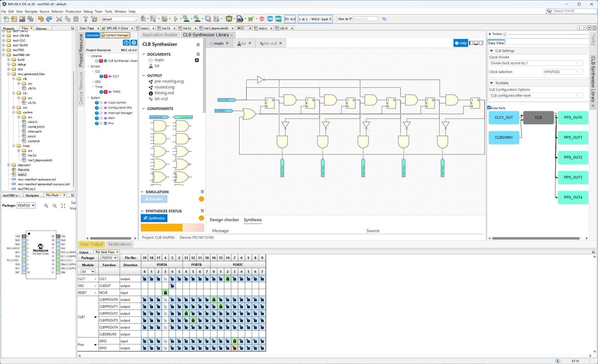Screen dimensions: 598x364
Task: Open the SIMULATION section hamburger menu
Action: click(x=202, y=192)
